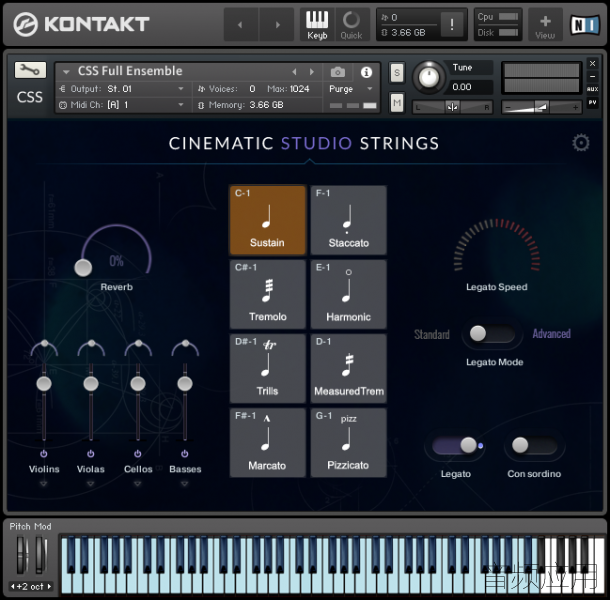Viewport: 610px width, 600px height.
Task: Shift keyboard octave up with right arrow
Action: tap(49, 586)
